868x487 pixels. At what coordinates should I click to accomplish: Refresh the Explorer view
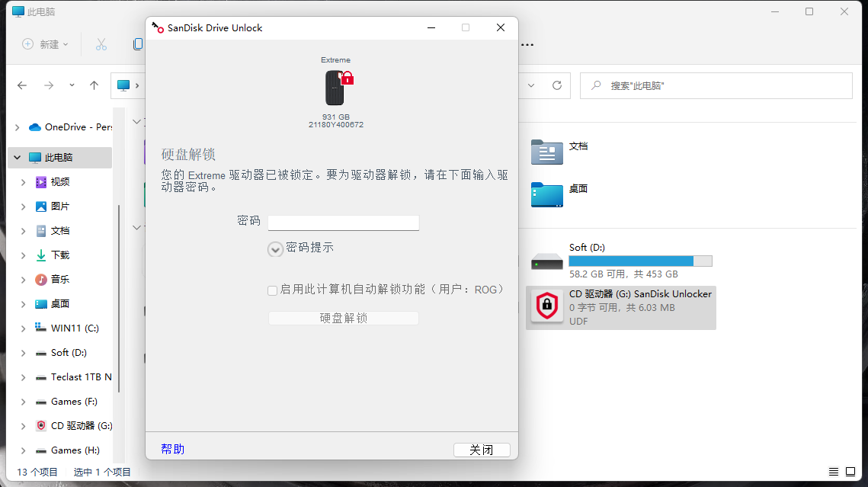(557, 85)
